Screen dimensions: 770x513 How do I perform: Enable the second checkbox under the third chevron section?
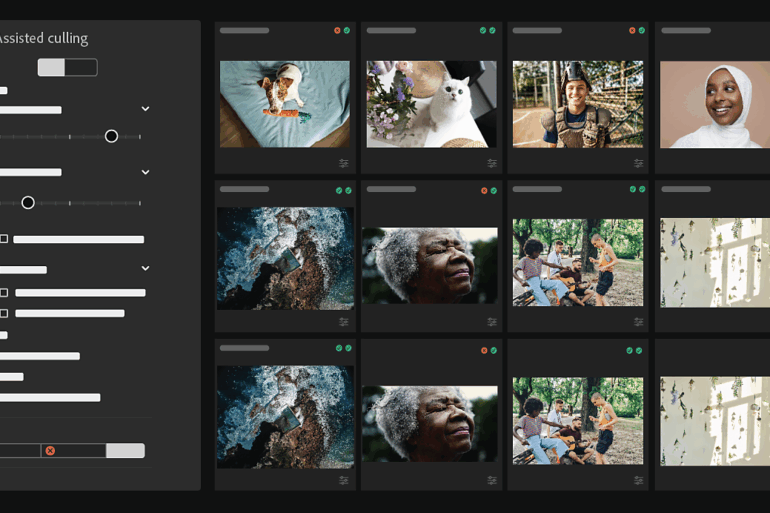tap(4, 313)
